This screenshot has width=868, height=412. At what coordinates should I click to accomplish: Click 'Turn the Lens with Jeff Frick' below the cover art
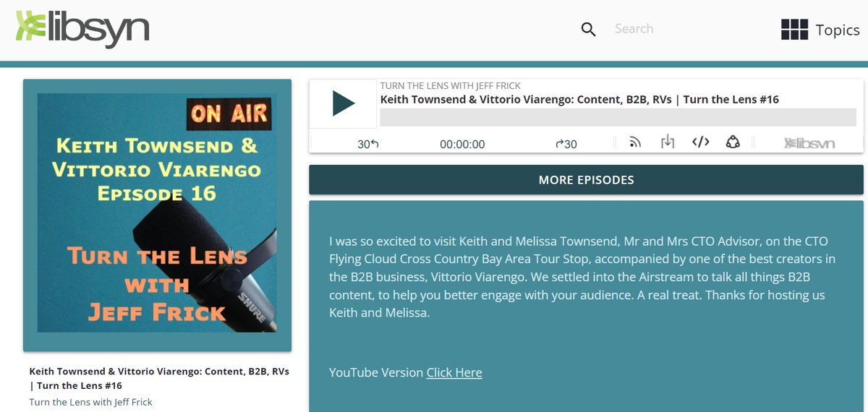pyautogui.click(x=90, y=402)
